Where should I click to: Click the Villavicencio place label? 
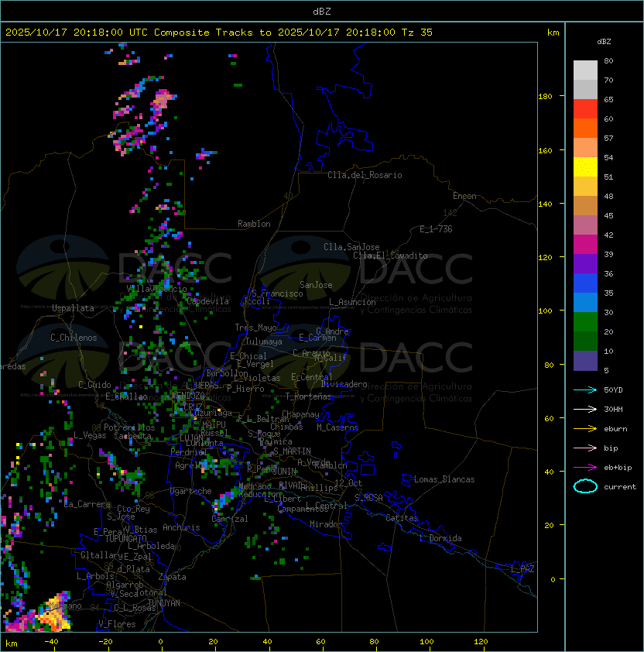tap(156, 289)
